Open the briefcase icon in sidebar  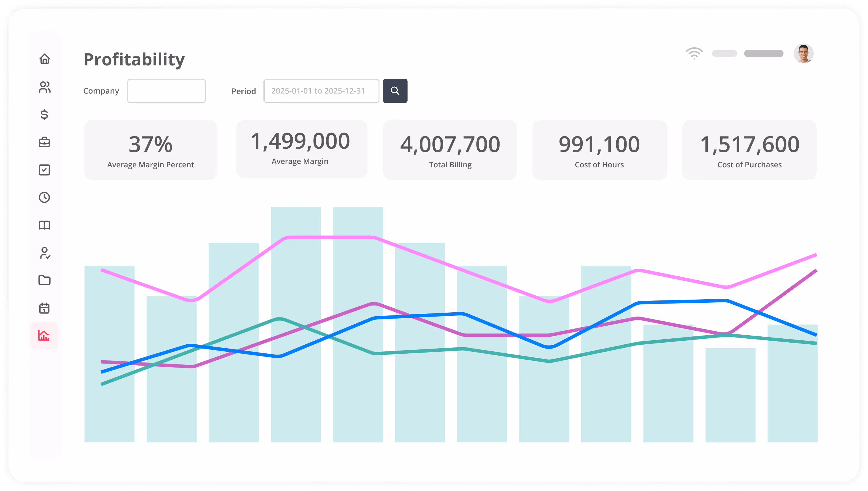point(44,142)
